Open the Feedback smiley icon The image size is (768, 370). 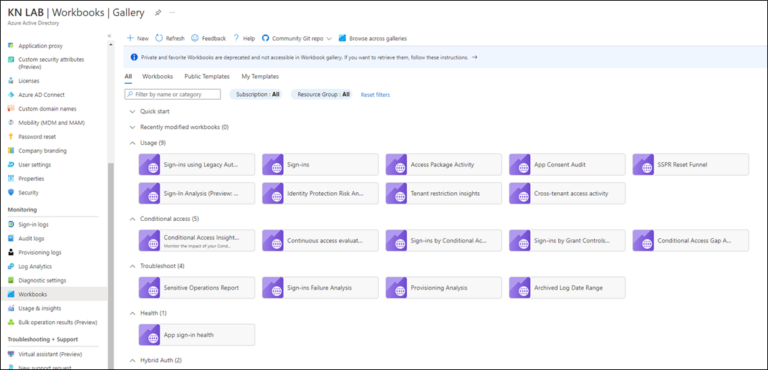coord(194,38)
